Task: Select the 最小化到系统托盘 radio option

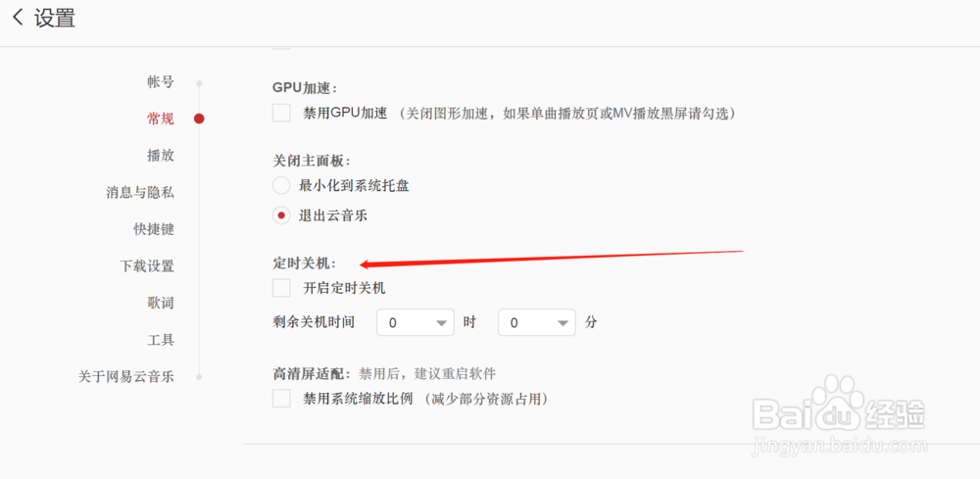Action: coord(281,185)
